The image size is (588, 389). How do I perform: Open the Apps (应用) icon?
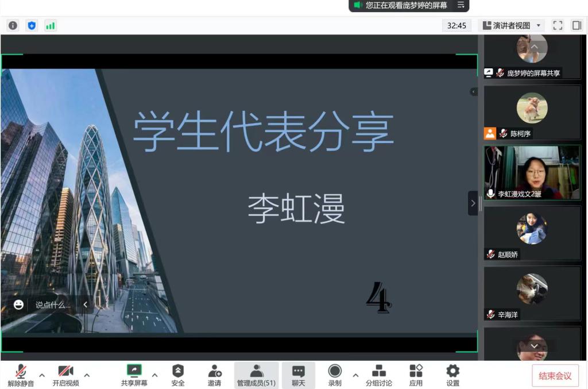[416, 375]
